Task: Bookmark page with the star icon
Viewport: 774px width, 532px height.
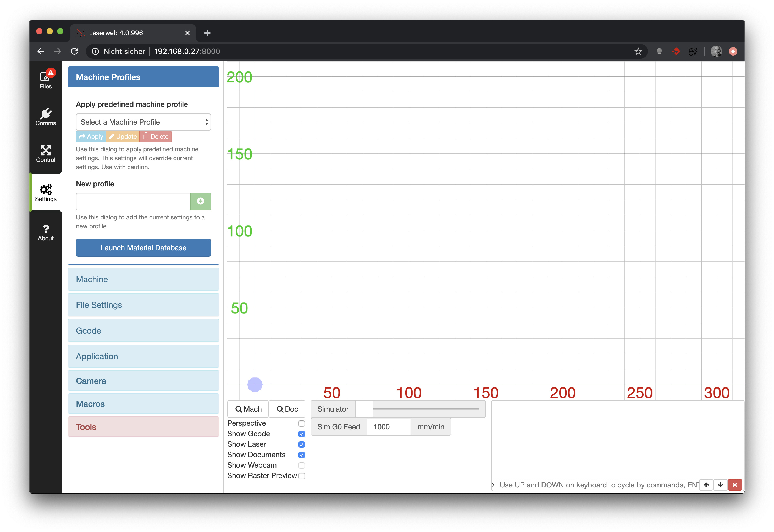Action: pyautogui.click(x=638, y=51)
